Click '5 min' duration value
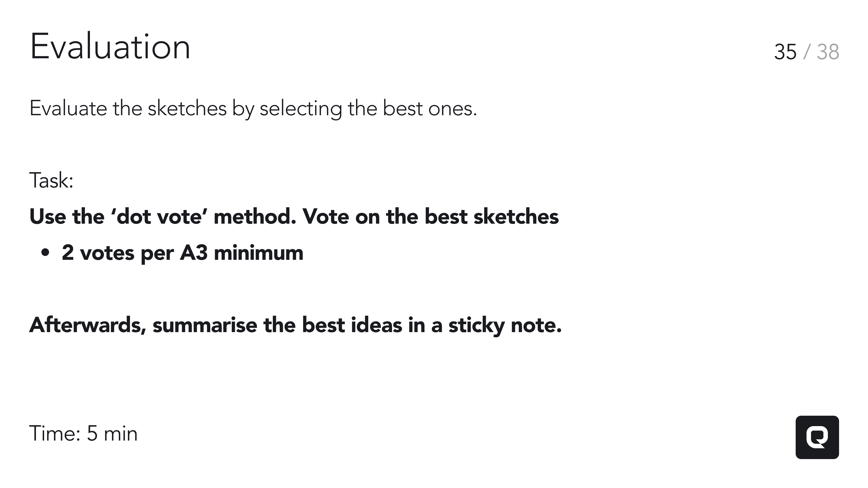This screenshot has width=868, height=488. 112,434
